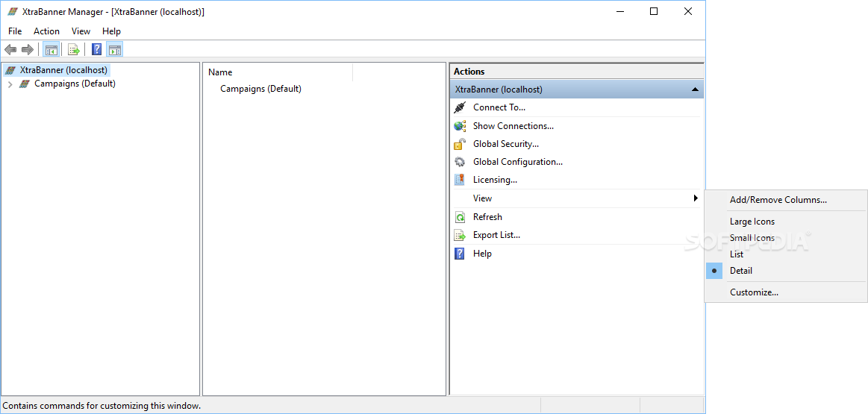Open the View menu in menu bar
The width and height of the screenshot is (868, 414).
[x=81, y=31]
